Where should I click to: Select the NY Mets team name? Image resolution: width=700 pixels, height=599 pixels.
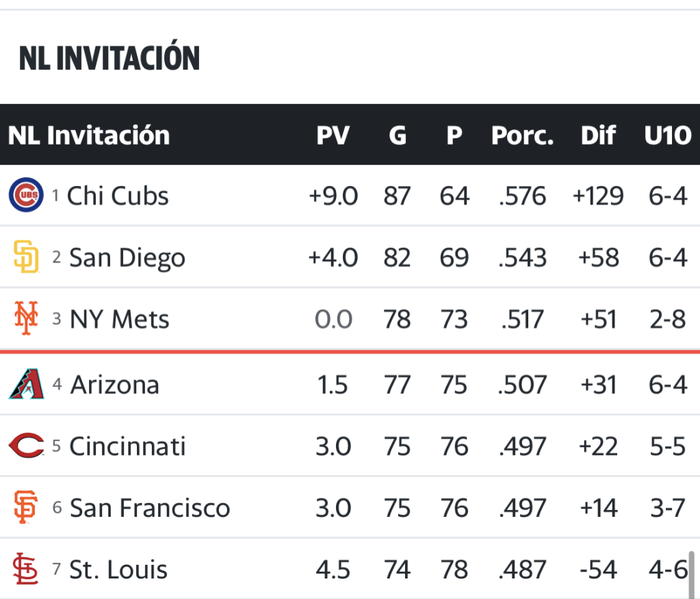click(120, 319)
